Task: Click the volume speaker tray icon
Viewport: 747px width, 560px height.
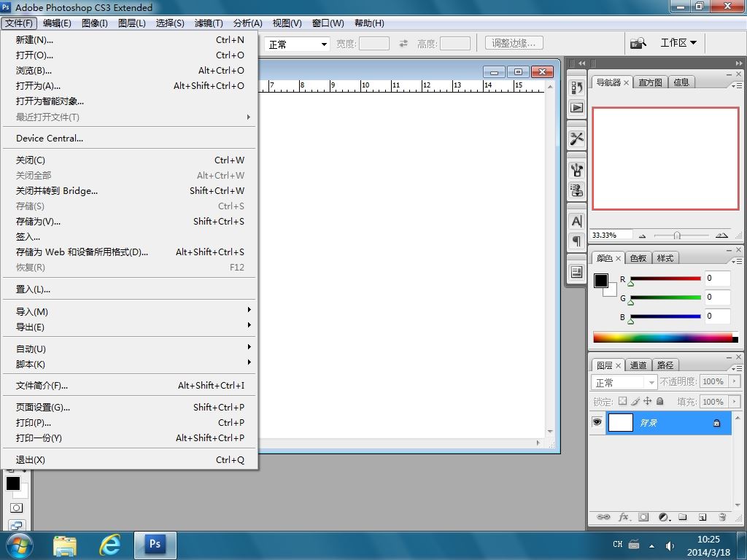Action: pyautogui.click(x=670, y=545)
